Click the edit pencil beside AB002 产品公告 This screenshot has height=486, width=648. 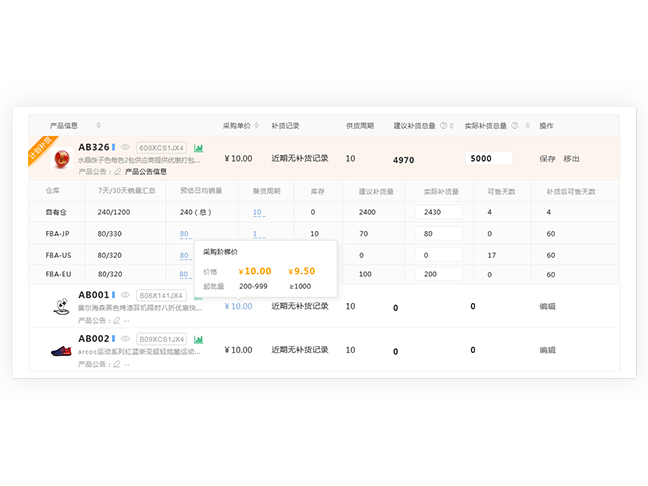[x=117, y=364]
